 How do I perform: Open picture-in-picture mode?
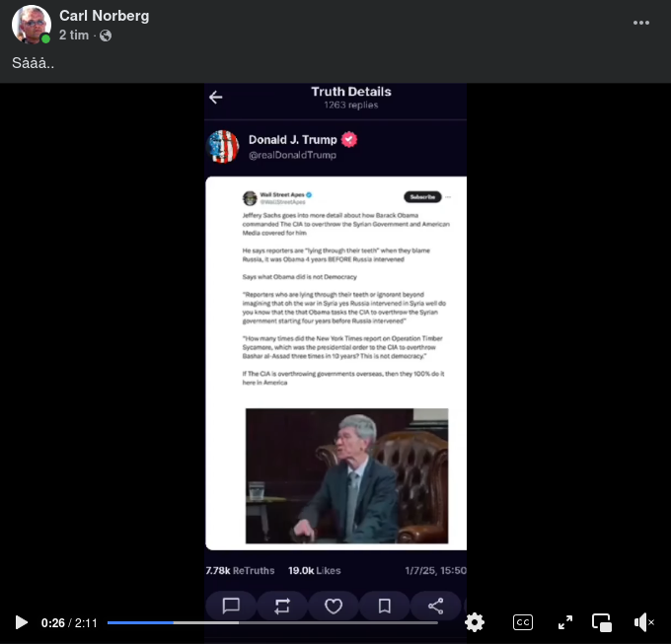point(602,622)
